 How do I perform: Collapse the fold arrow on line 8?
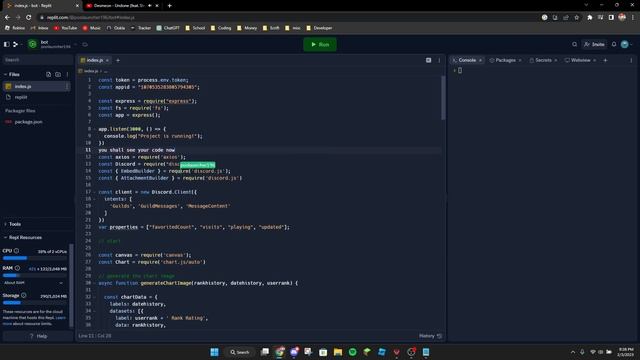(x=95, y=129)
